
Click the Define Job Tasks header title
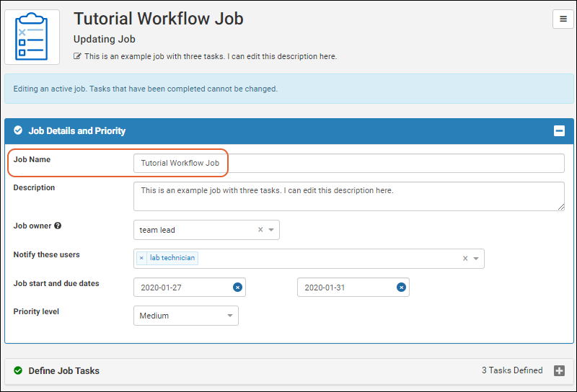point(63,370)
